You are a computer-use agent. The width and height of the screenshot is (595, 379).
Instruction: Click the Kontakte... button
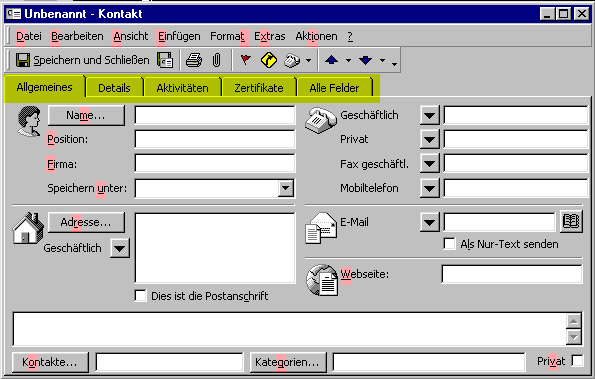[50, 362]
